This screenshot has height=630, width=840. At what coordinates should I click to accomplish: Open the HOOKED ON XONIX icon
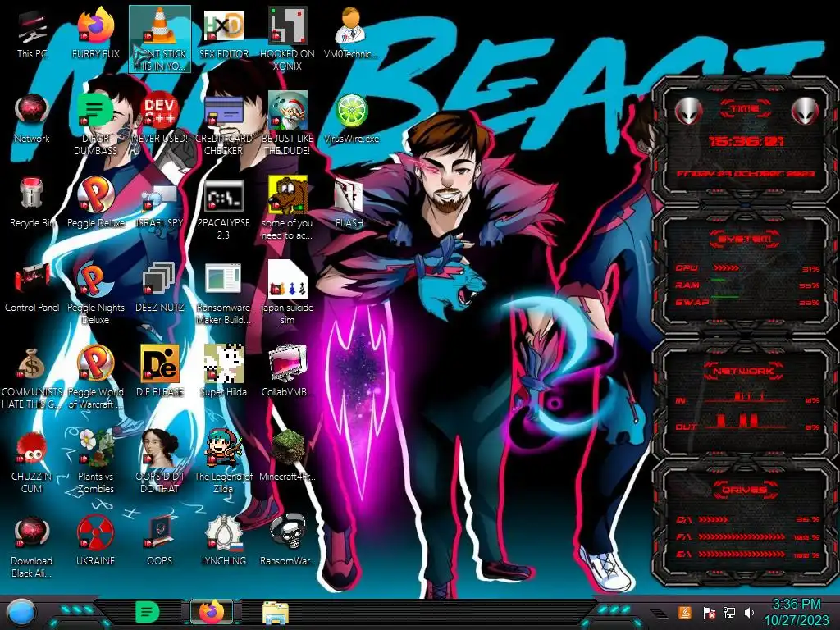click(x=287, y=26)
